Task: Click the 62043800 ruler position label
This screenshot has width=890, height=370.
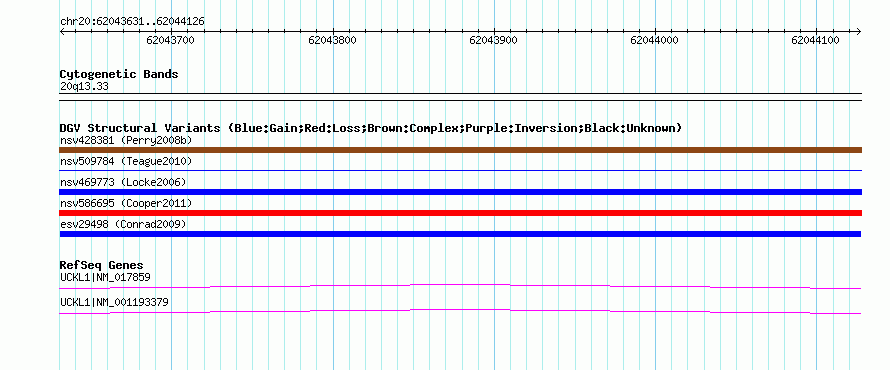Action: pos(332,40)
